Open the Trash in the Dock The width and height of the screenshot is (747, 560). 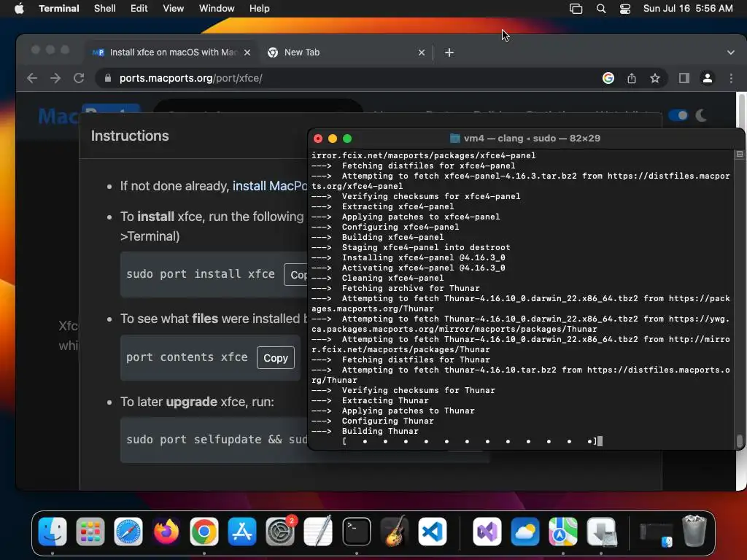(694, 531)
